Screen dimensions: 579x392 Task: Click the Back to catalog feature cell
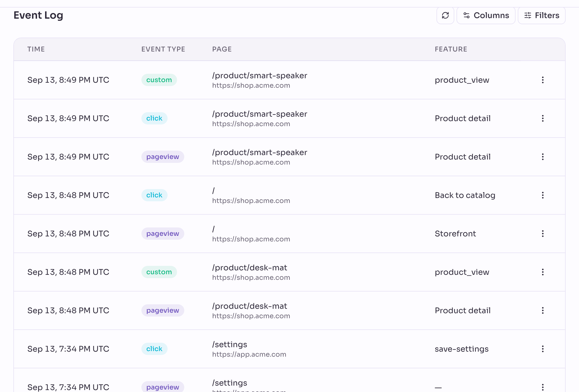(x=465, y=195)
